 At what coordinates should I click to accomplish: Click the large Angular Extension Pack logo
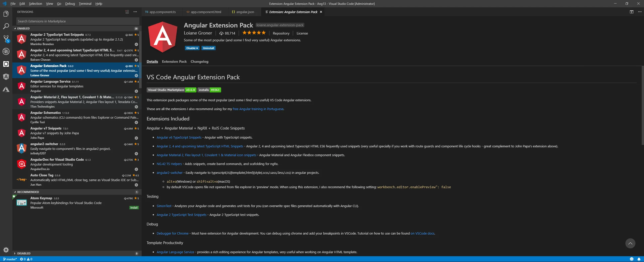click(163, 37)
